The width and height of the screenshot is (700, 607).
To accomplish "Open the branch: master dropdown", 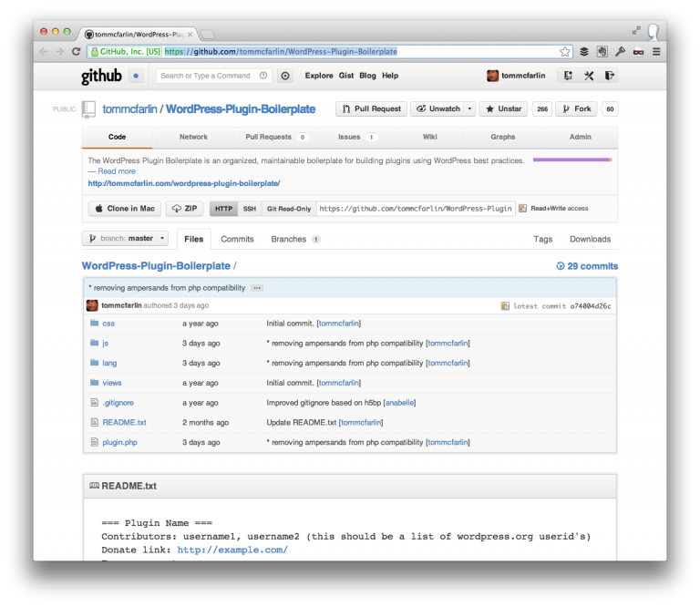I will tap(125, 239).
